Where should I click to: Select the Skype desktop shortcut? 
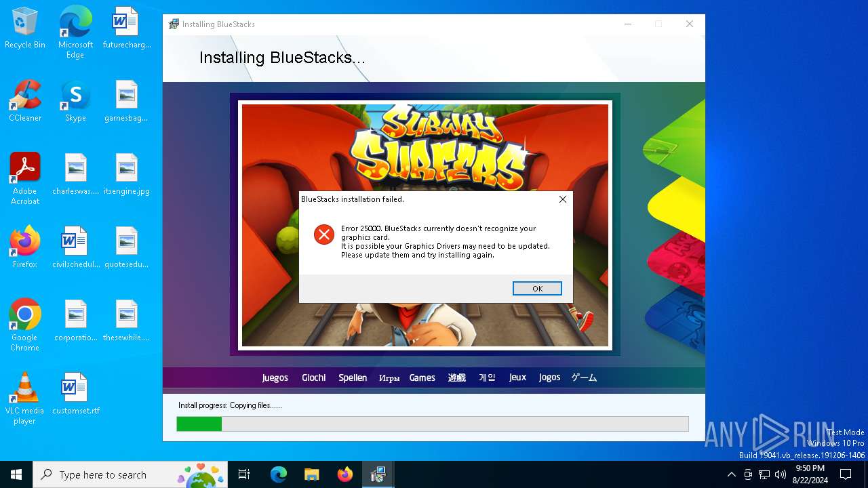(75, 102)
